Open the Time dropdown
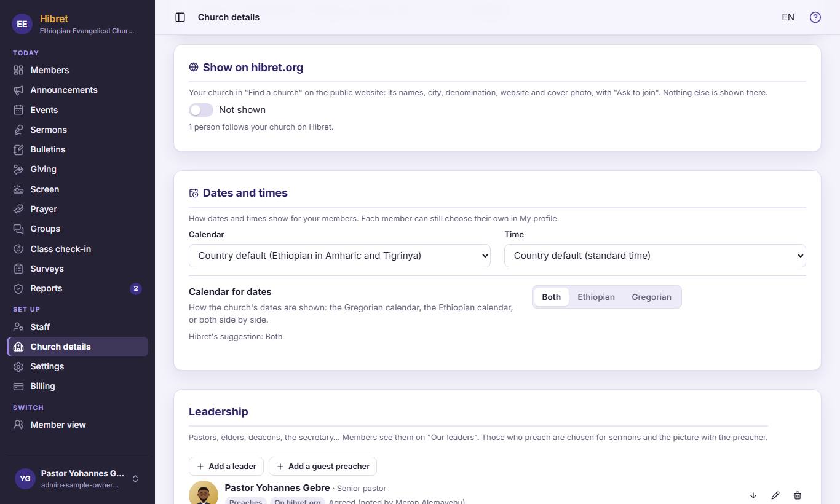 655,256
